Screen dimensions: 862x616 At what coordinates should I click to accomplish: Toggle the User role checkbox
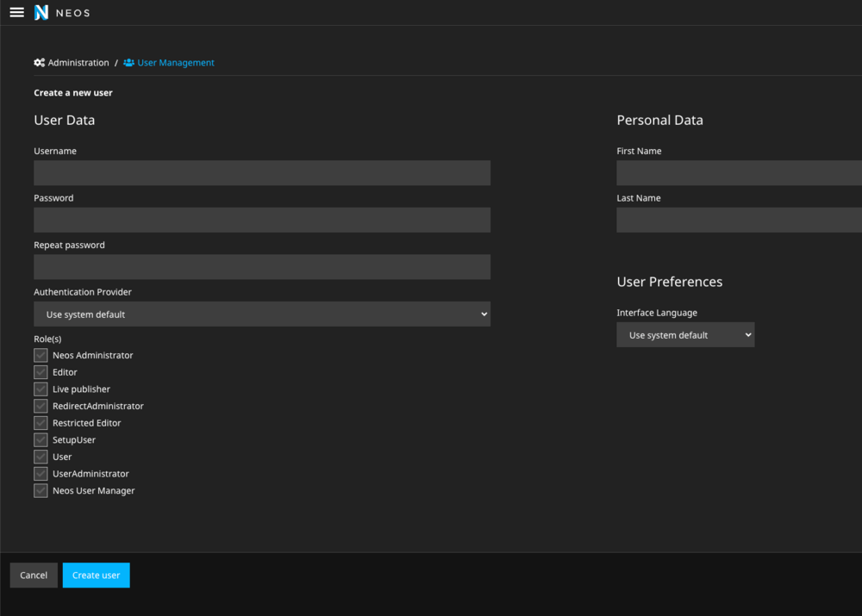41,457
